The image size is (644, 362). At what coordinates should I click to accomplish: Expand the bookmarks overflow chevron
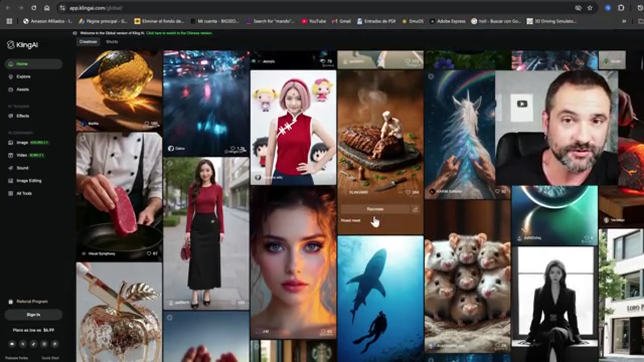[624, 21]
